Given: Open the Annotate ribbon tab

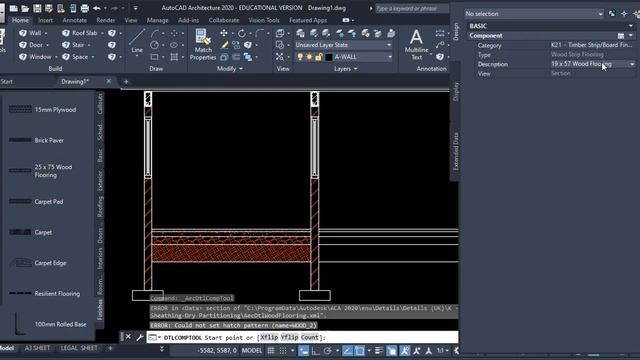Looking at the screenshot, I should coord(74,20).
